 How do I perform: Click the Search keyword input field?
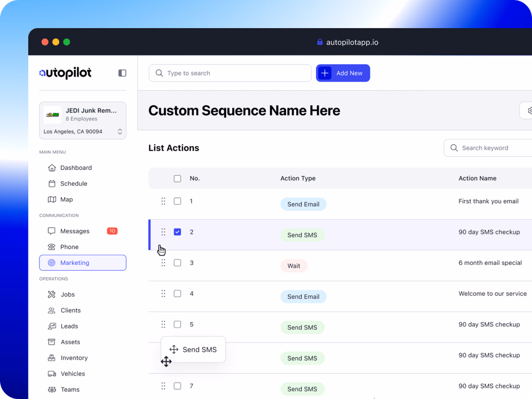(x=491, y=148)
